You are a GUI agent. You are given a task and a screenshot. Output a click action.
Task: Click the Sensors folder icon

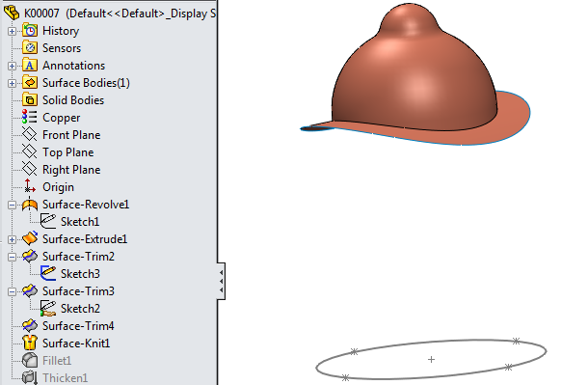tap(30, 47)
